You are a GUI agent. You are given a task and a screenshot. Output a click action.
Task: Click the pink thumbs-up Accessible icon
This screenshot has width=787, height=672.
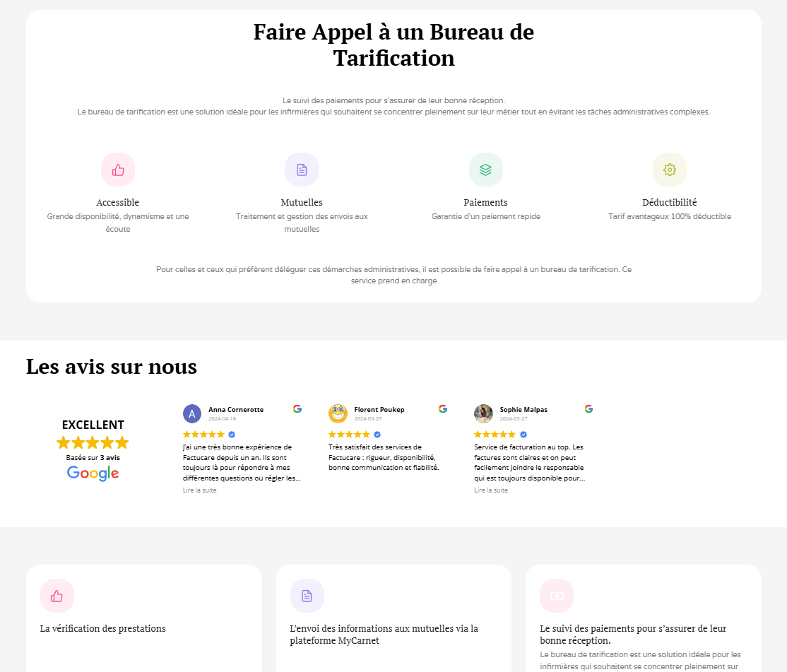(x=118, y=170)
